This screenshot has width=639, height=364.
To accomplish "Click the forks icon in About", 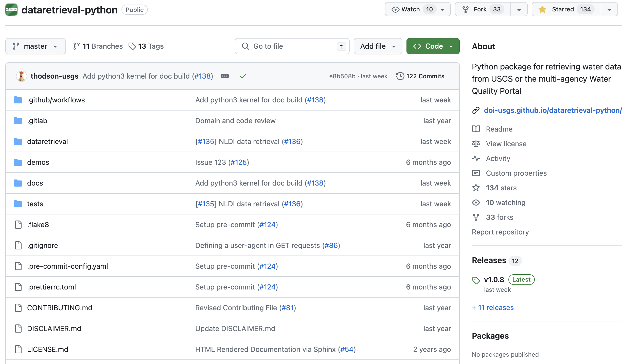I will tap(476, 217).
